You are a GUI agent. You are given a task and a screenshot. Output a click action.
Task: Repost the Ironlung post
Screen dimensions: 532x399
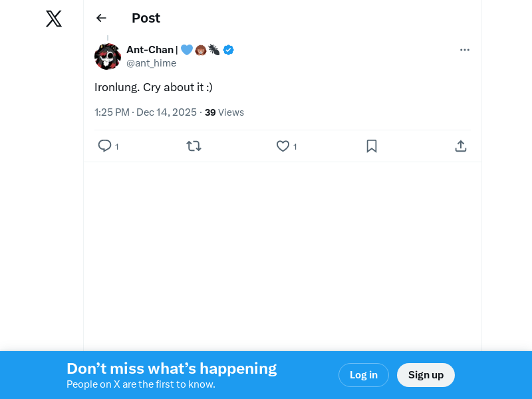click(194, 146)
